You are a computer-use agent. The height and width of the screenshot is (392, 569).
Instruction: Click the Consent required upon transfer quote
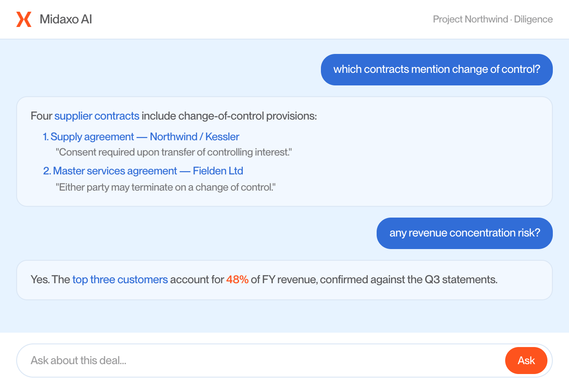(174, 152)
